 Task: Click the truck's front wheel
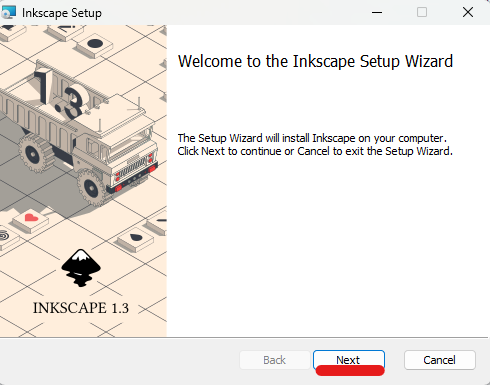pos(91,188)
